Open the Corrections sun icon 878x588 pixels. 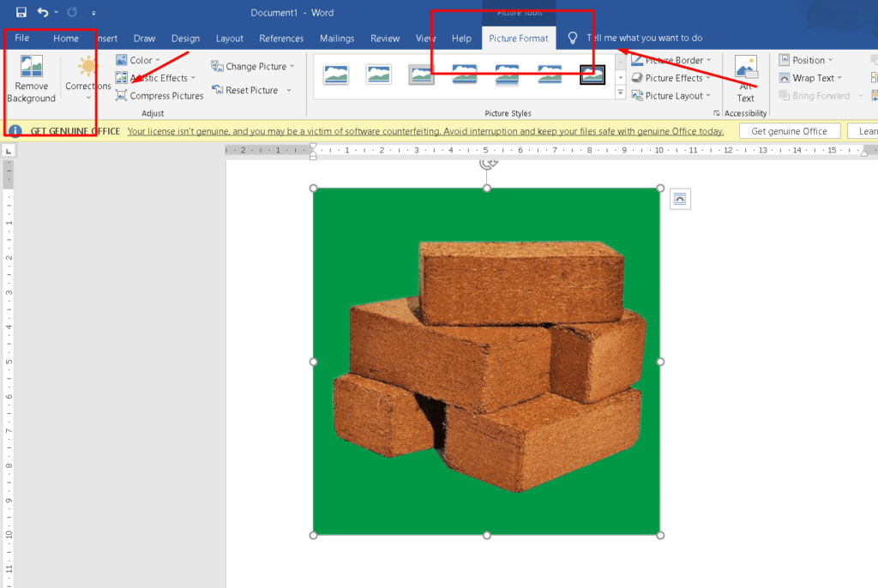pos(87,67)
